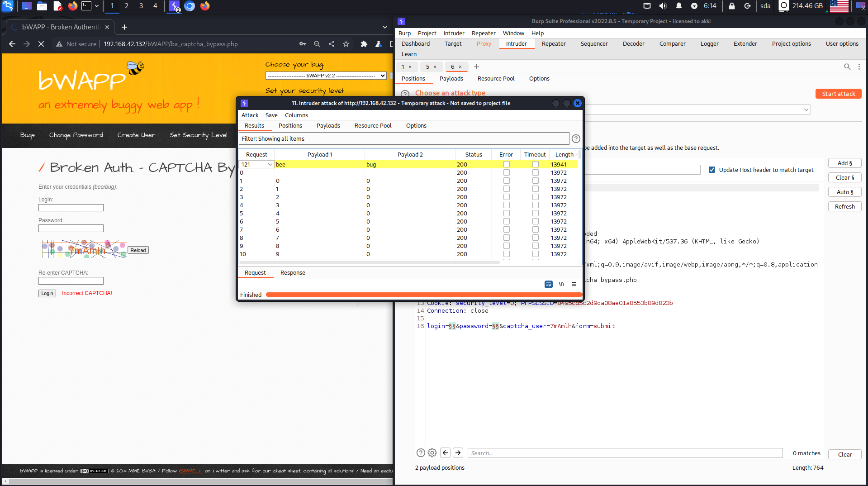Viewport: 868px width, 486px height.
Task: Click the filter help question mark icon
Action: pyautogui.click(x=576, y=139)
